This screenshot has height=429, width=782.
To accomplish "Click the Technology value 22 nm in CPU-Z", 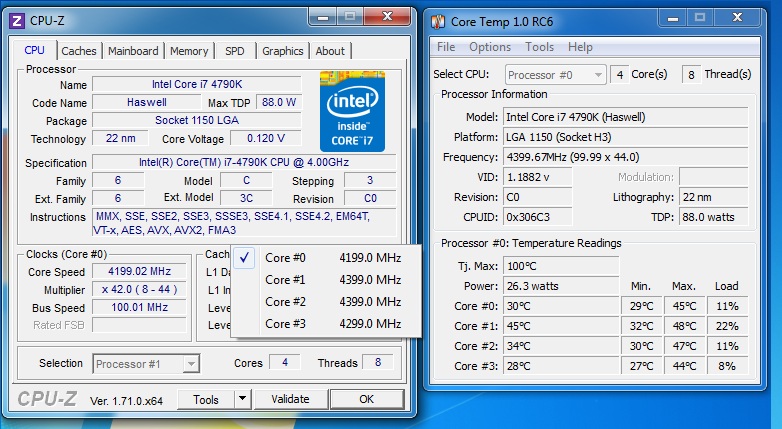I will point(120,138).
